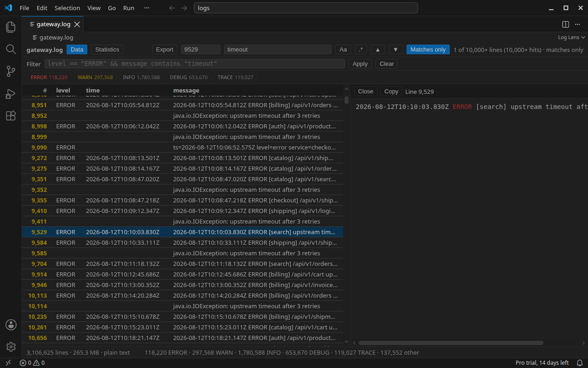Open the View menu

(x=94, y=8)
